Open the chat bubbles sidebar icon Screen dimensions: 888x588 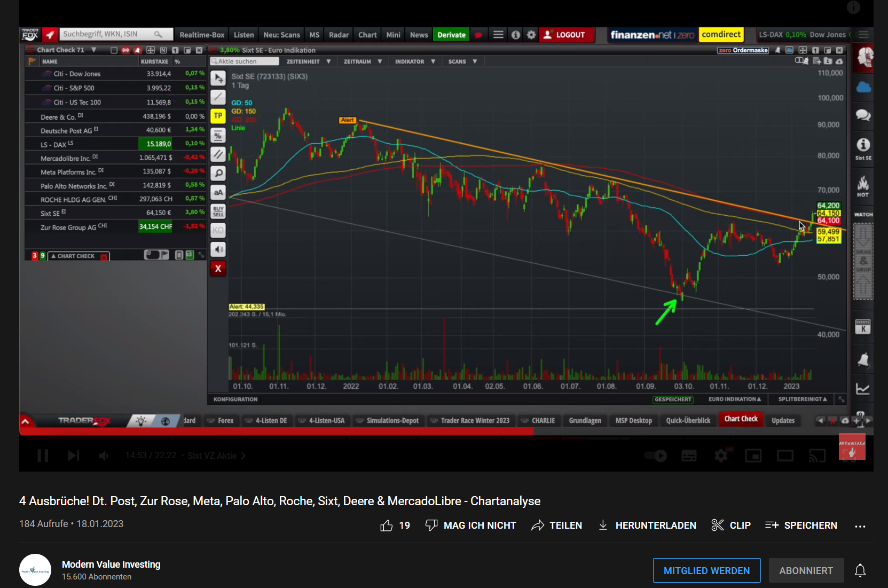click(x=863, y=115)
